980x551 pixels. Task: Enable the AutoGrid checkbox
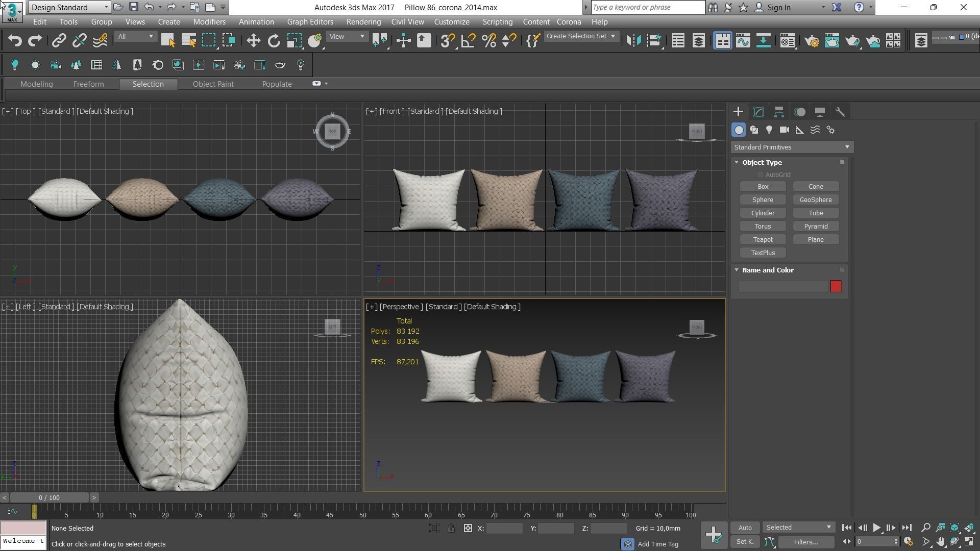761,175
